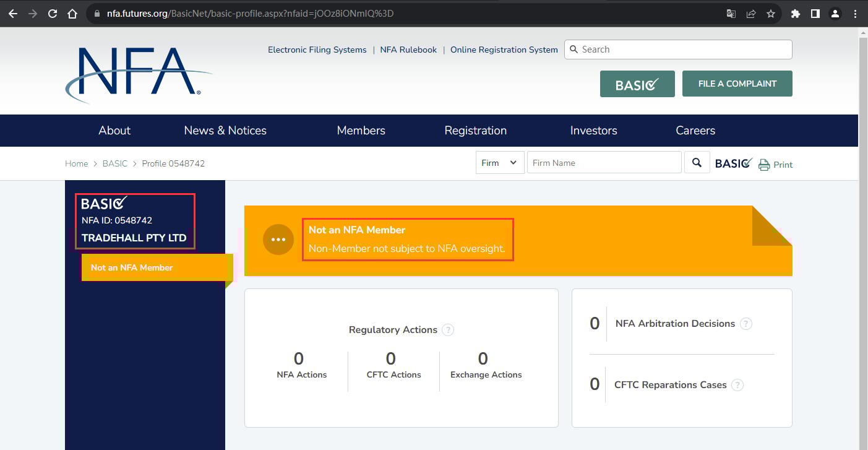Click the Firm Name input field
This screenshot has height=450, width=868.
[x=604, y=163]
